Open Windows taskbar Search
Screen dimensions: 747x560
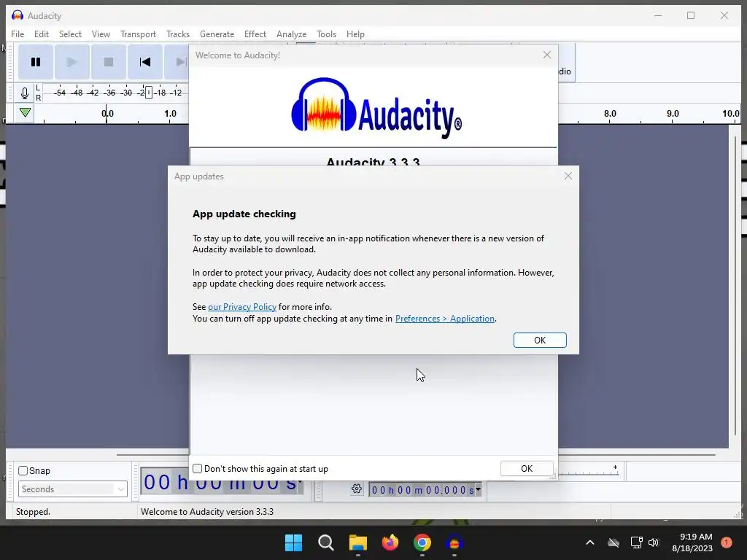(x=326, y=542)
